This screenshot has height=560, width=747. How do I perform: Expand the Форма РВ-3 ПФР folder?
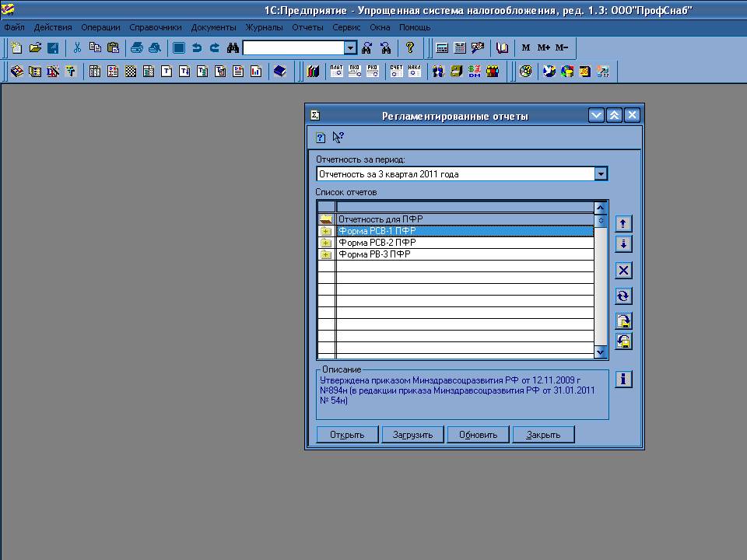pos(325,254)
